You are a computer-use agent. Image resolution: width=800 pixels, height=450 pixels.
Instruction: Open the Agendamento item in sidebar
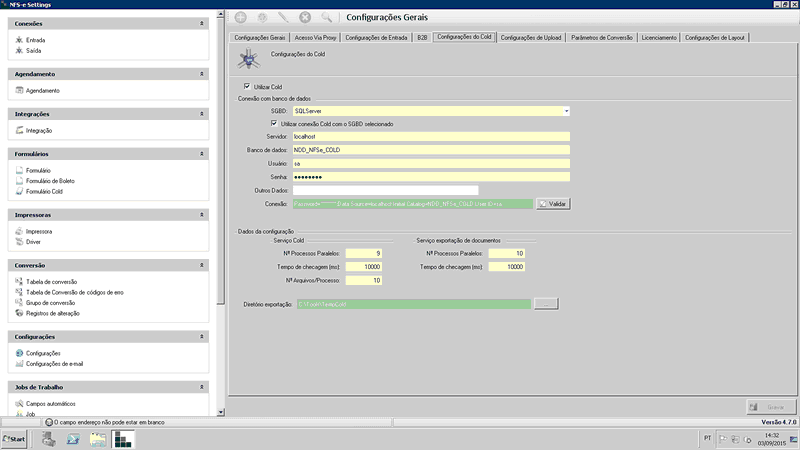(42, 90)
